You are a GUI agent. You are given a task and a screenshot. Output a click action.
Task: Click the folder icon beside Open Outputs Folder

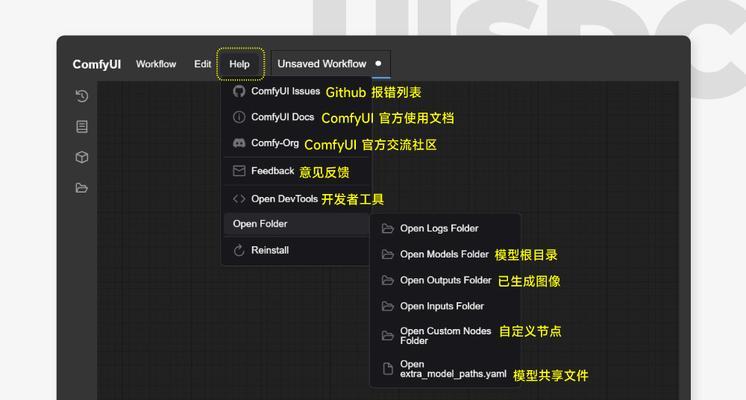click(388, 280)
